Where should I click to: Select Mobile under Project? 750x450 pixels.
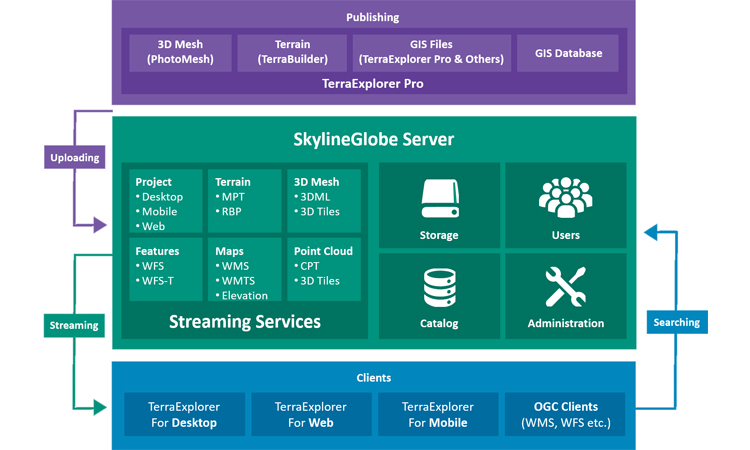pos(159,212)
